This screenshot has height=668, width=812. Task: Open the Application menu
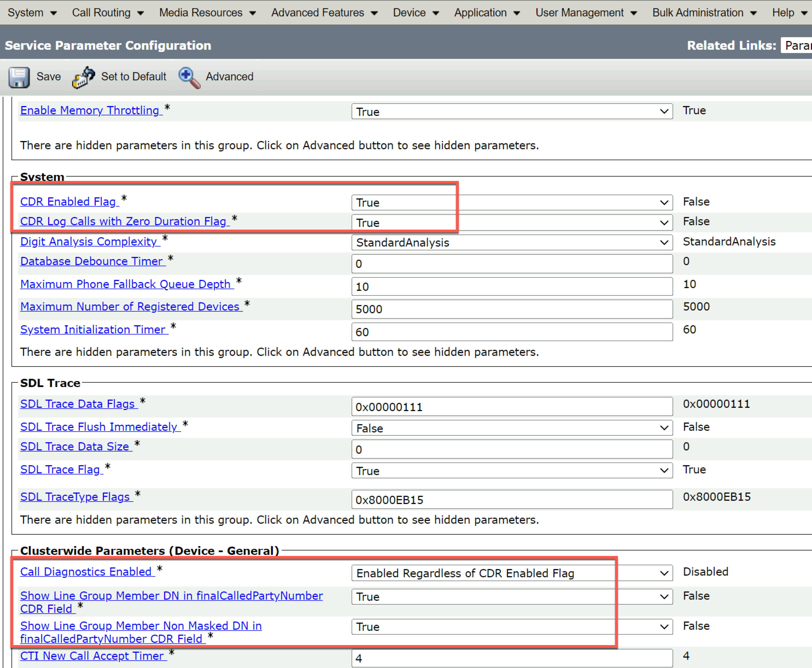point(487,13)
